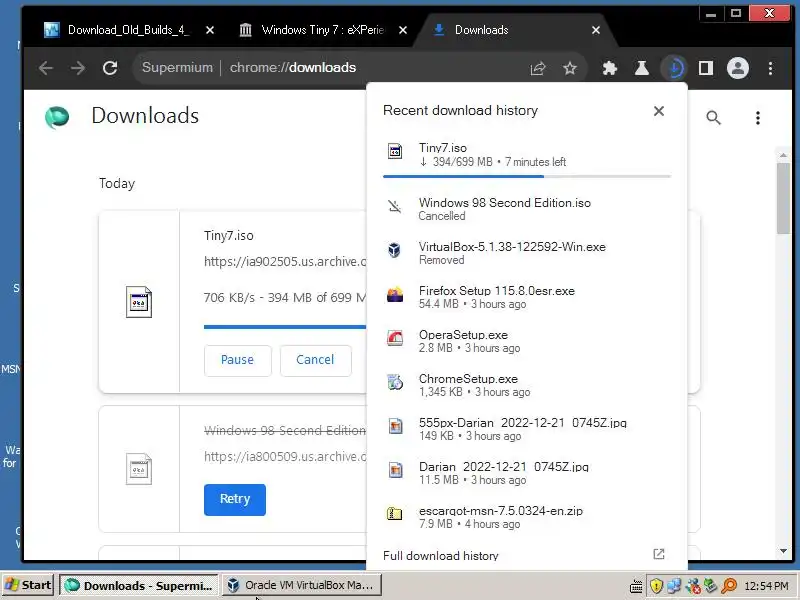The height and width of the screenshot is (600, 800).
Task: Open the Extensions puzzle-piece menu
Action: pos(610,68)
